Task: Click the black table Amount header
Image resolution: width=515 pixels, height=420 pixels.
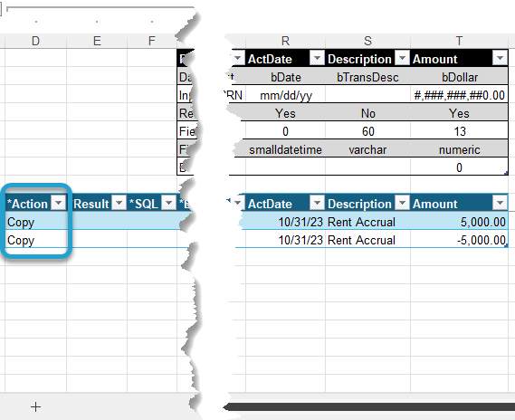Action: click(459, 59)
